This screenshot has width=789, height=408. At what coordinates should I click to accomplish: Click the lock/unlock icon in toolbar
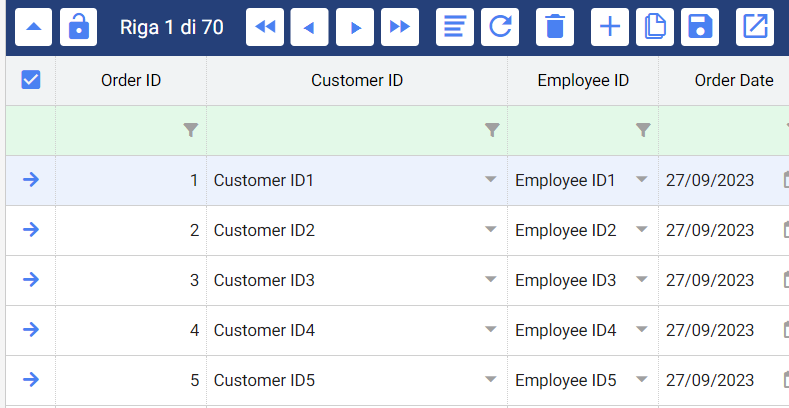pos(78,27)
